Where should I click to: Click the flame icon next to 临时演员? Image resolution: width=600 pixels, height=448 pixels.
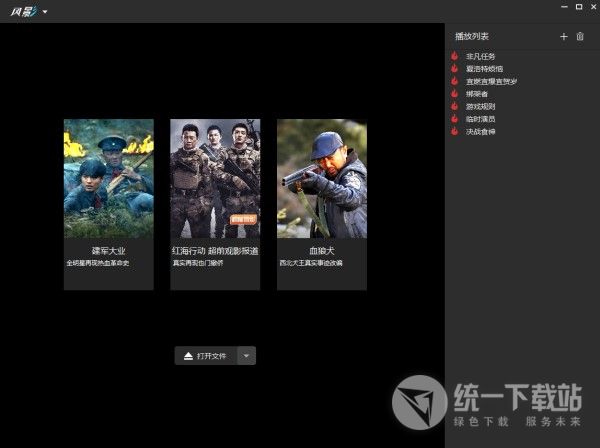[x=454, y=119]
